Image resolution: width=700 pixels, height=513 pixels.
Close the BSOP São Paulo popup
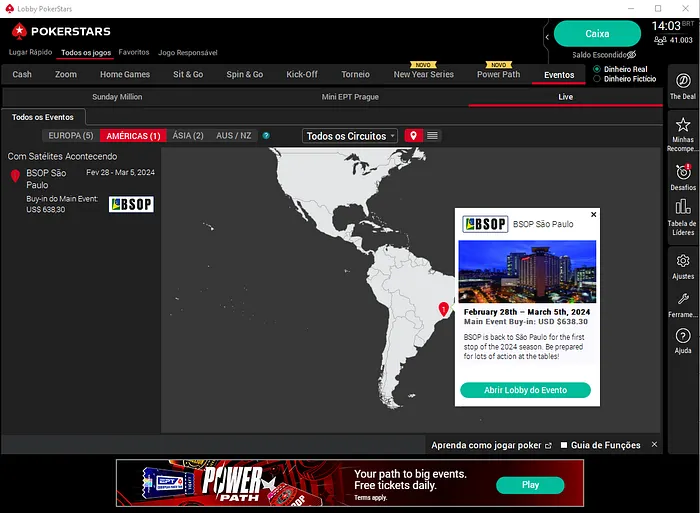tap(593, 215)
